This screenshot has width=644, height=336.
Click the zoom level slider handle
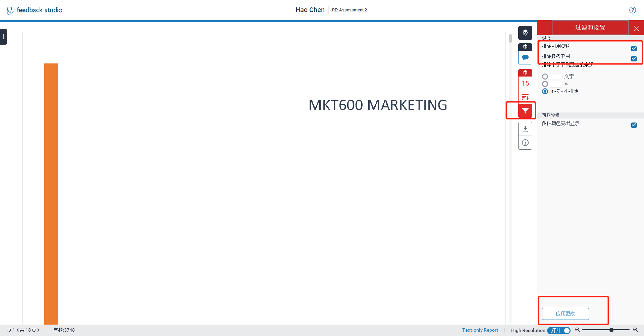[x=611, y=330]
